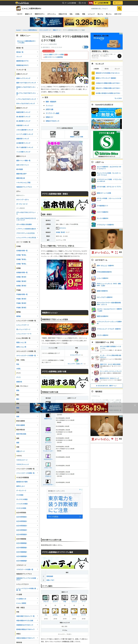Click the もっとみる ranking link

[x=118, y=98]
